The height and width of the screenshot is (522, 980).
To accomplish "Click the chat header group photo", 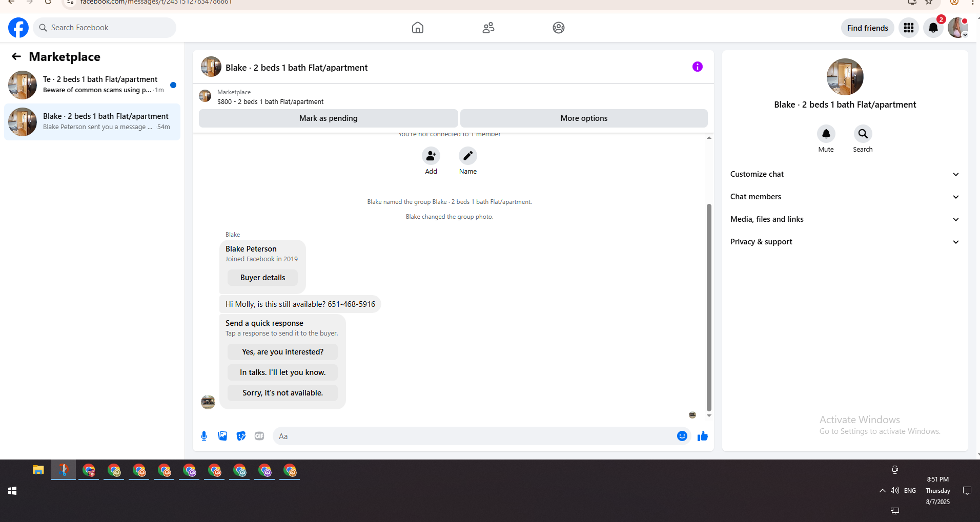I will (211, 67).
